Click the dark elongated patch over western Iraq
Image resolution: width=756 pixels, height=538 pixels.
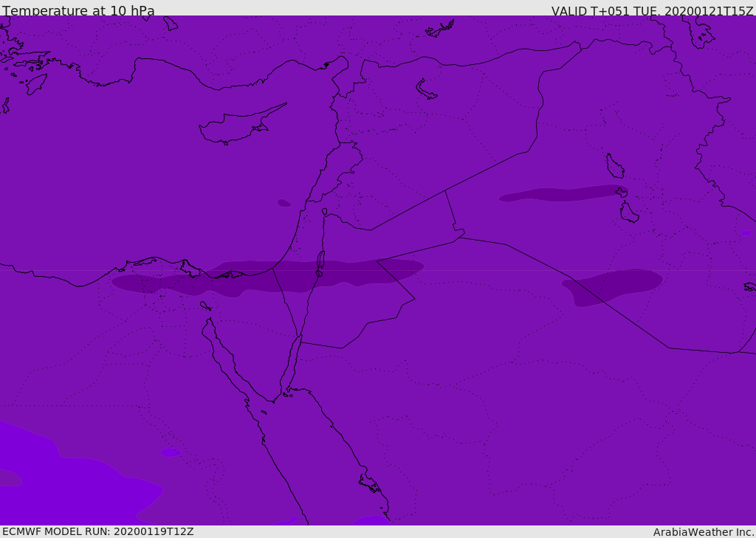coord(561,194)
